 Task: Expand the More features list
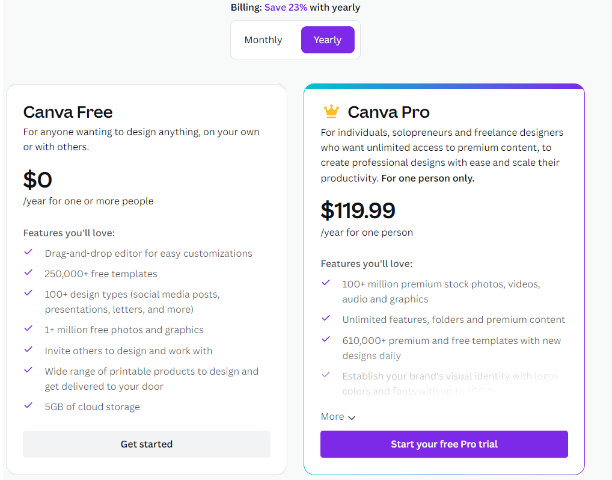(x=338, y=417)
